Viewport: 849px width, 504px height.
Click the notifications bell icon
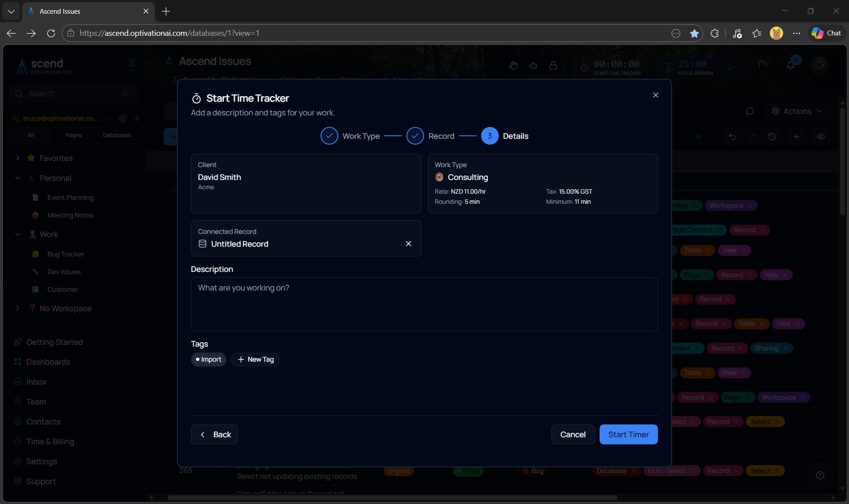[791, 65]
